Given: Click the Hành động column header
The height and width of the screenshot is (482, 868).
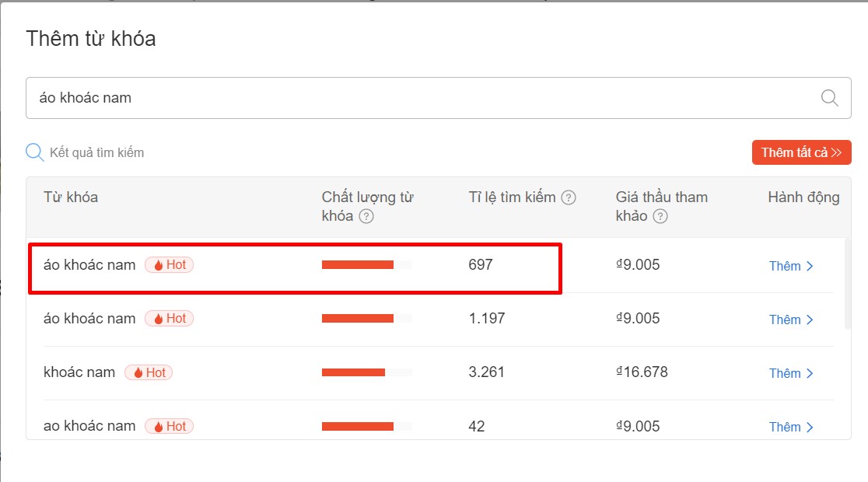Looking at the screenshot, I should point(803,197).
